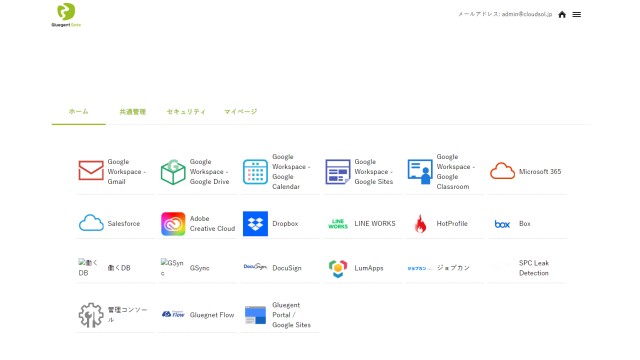Click the LINE WORKS icon
640x360 pixels.
(338, 224)
